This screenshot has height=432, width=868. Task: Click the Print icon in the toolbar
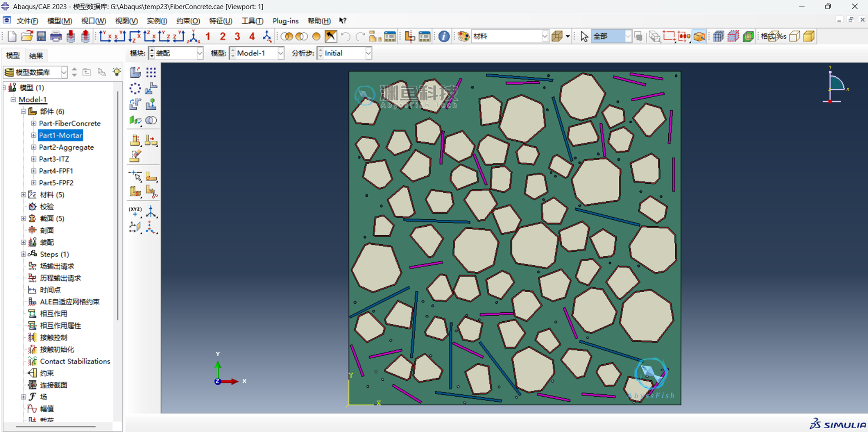tap(56, 36)
